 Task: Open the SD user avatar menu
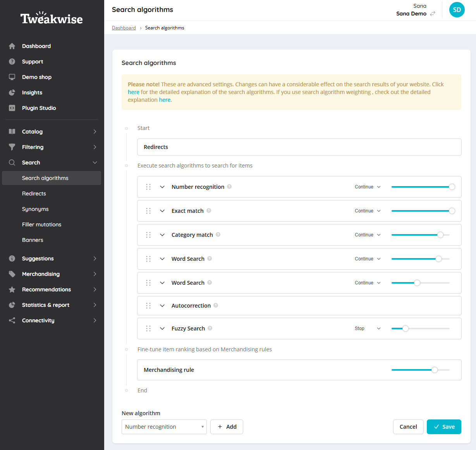pos(457,10)
